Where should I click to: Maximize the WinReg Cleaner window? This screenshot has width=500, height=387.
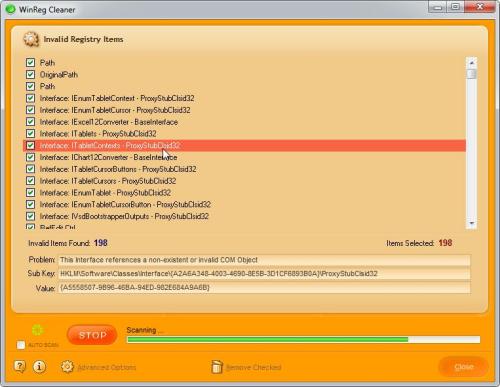coord(455,7)
